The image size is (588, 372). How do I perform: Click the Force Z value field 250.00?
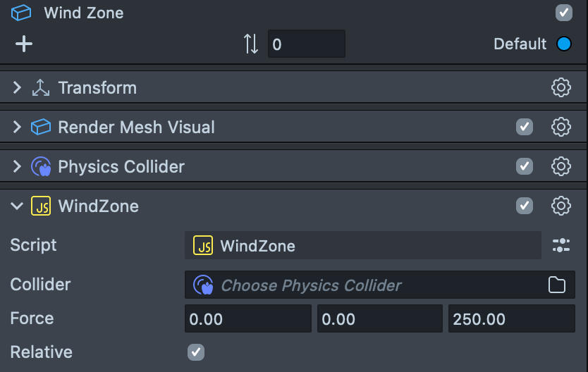tap(511, 318)
